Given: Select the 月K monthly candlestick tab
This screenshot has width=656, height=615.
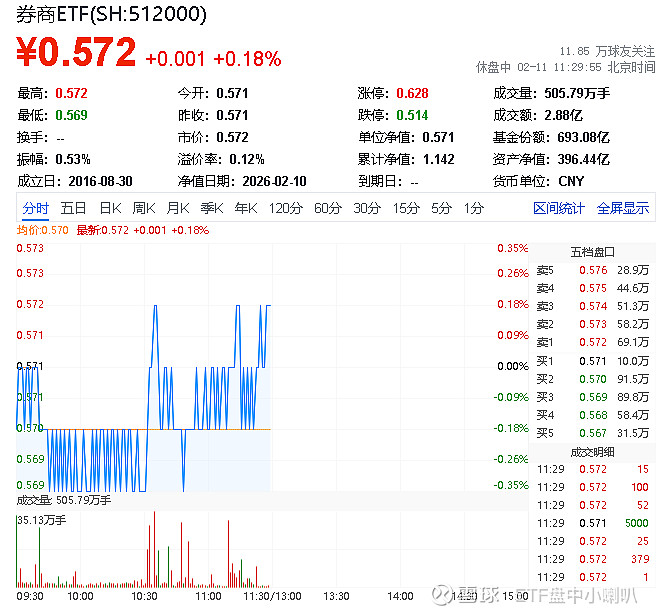Looking at the screenshot, I should [178, 208].
